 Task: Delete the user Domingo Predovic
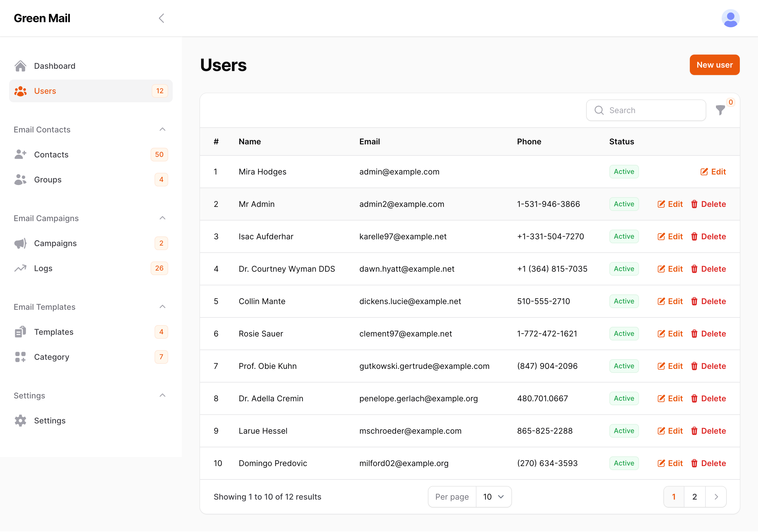coord(709,463)
